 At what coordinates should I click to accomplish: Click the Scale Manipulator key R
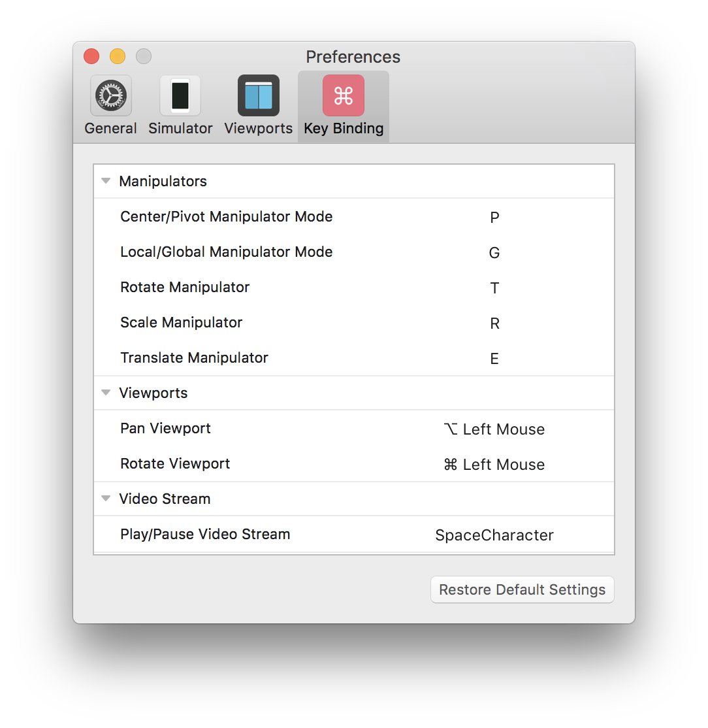click(x=494, y=323)
